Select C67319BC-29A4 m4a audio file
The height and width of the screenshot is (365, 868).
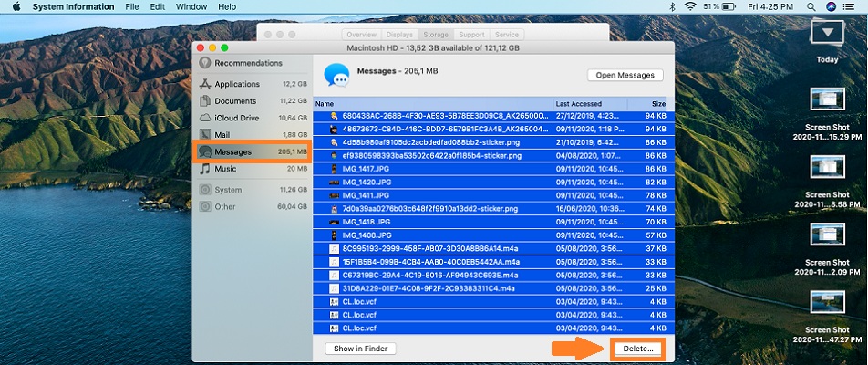pyautogui.click(x=494, y=275)
